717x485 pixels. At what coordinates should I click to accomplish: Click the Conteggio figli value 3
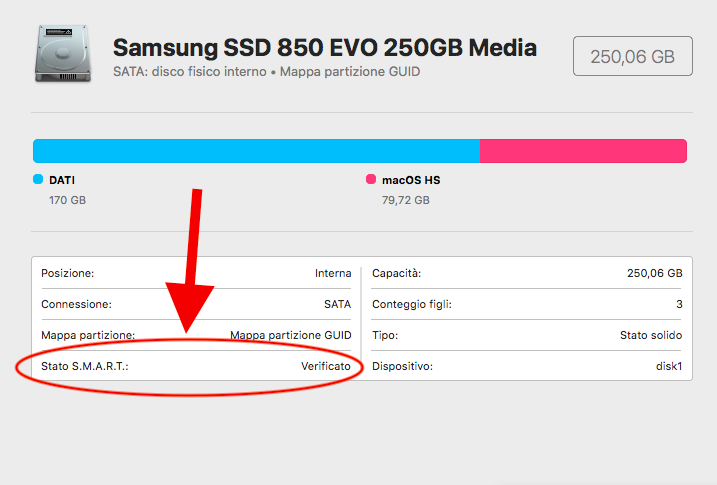[x=679, y=304]
